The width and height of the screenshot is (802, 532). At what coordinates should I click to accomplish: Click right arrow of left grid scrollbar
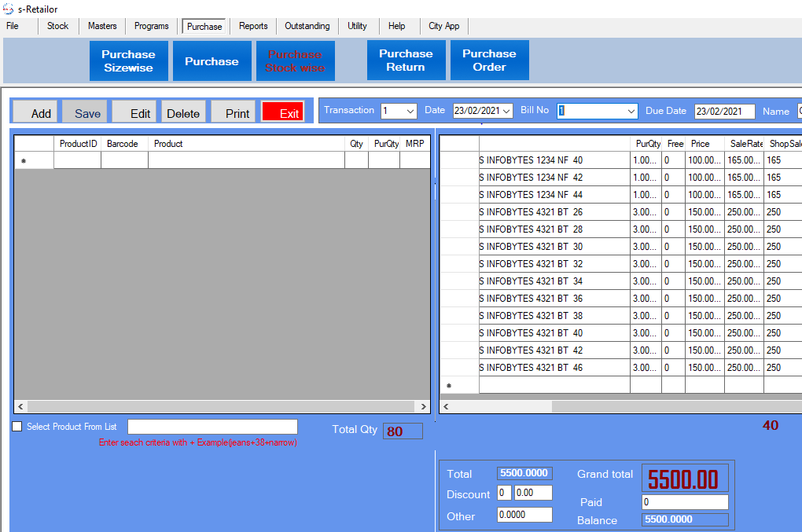point(424,407)
